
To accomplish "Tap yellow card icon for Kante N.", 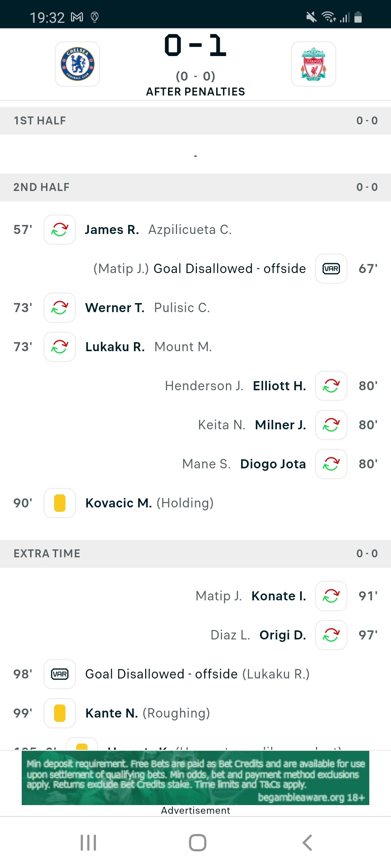I will coord(60,713).
